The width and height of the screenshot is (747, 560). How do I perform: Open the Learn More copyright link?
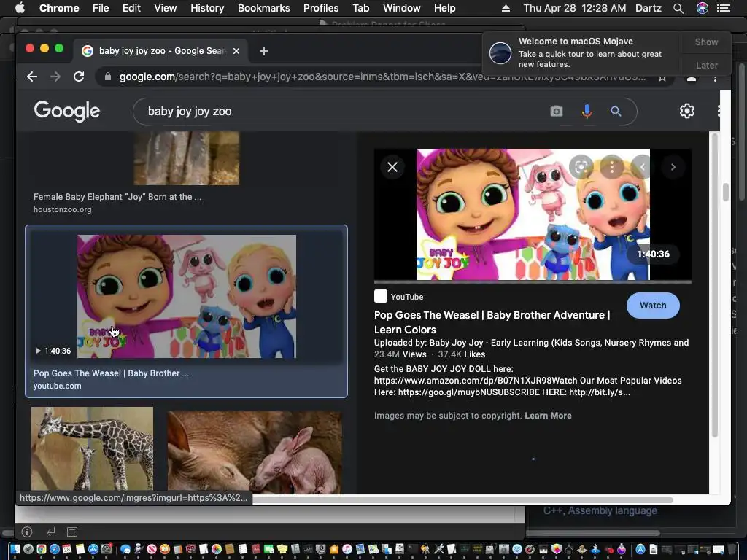coord(548,416)
